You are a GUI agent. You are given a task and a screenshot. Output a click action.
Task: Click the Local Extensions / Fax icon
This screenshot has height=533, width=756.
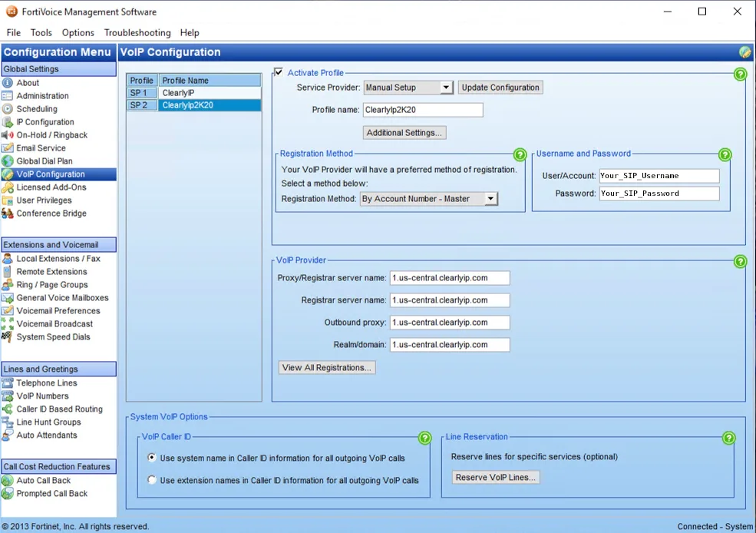[8, 259]
